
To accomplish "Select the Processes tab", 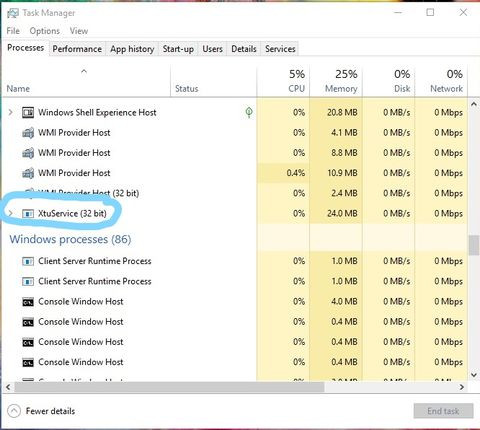I will 26,48.
